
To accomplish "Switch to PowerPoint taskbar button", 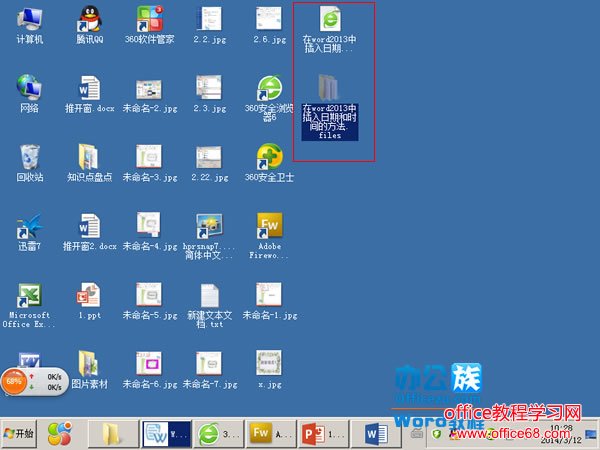I will 324,434.
